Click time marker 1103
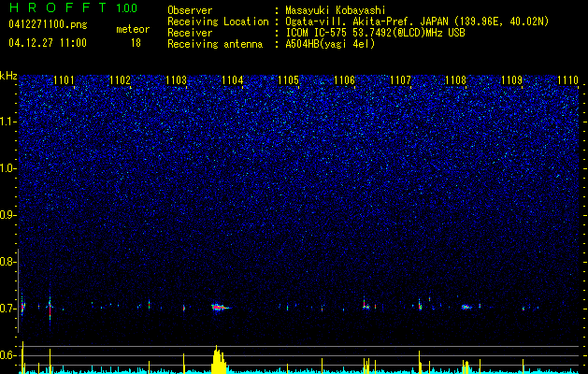Image resolution: width=588 pixels, height=374 pixels. [x=177, y=80]
